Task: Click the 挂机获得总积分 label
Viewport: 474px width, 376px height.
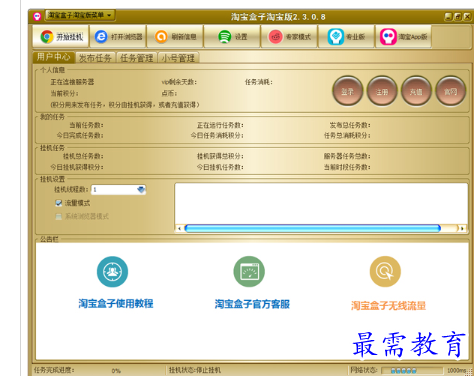Action: coord(220,156)
